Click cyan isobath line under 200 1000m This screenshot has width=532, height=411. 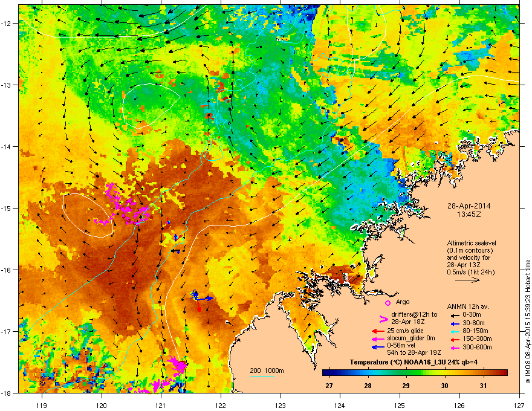pos(262,376)
